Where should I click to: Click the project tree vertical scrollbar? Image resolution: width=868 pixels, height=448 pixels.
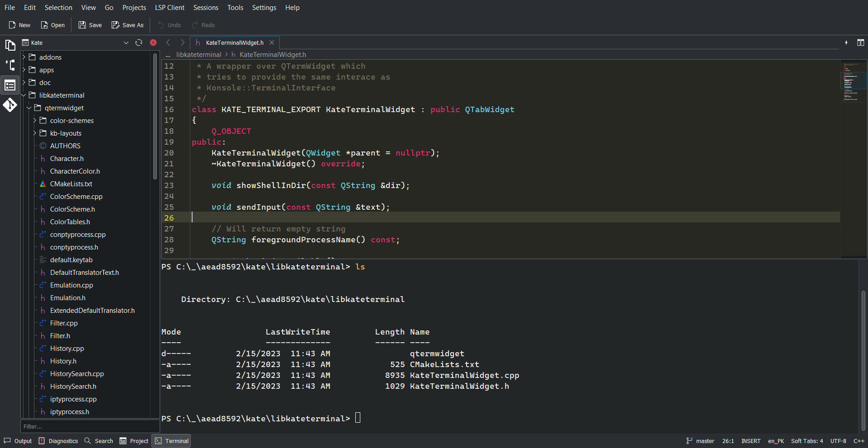(155, 117)
